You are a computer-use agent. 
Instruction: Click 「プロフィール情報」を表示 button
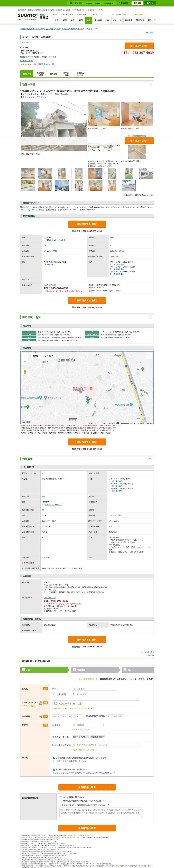pos(126,679)
